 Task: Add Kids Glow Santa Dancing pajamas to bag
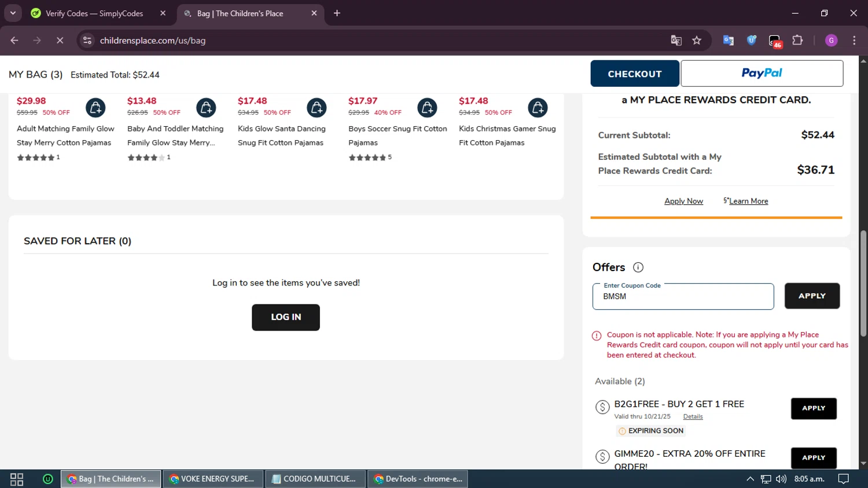pos(317,108)
